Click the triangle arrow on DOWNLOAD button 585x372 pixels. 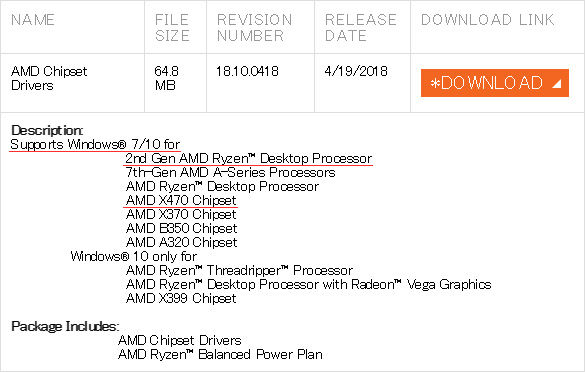coord(557,84)
